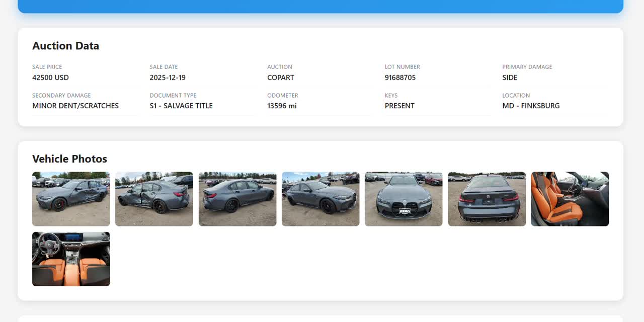
Task: Click the ODOMETER field label
Action: pyautogui.click(x=283, y=95)
